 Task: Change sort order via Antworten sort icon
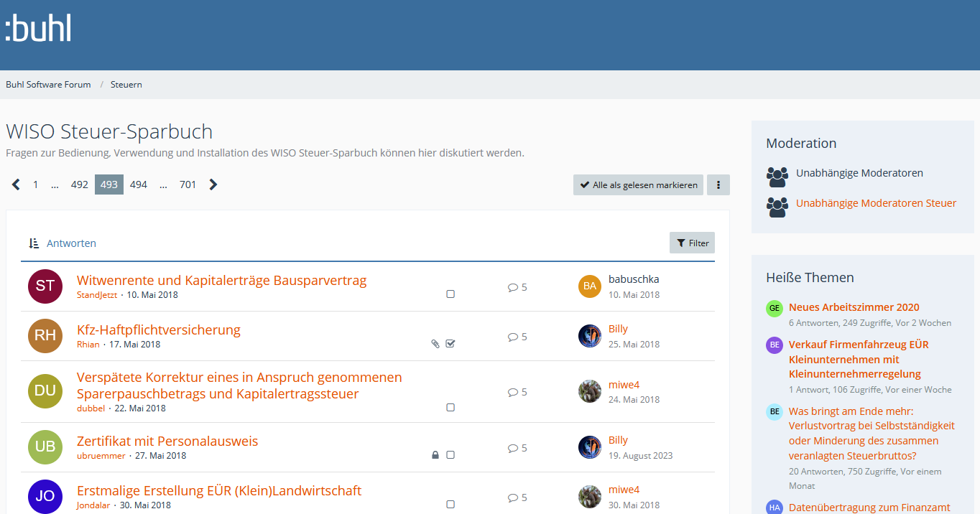point(34,243)
